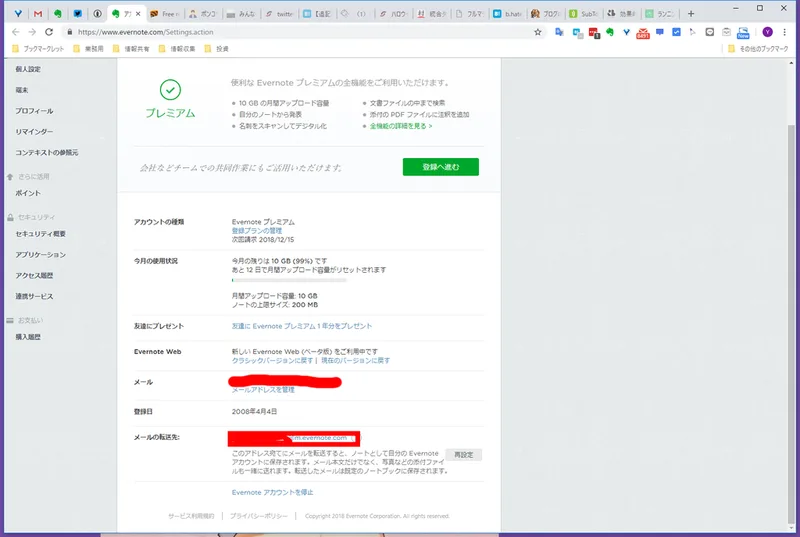Open the 投資 bookmark folder
The image size is (800, 537).
(216, 49)
